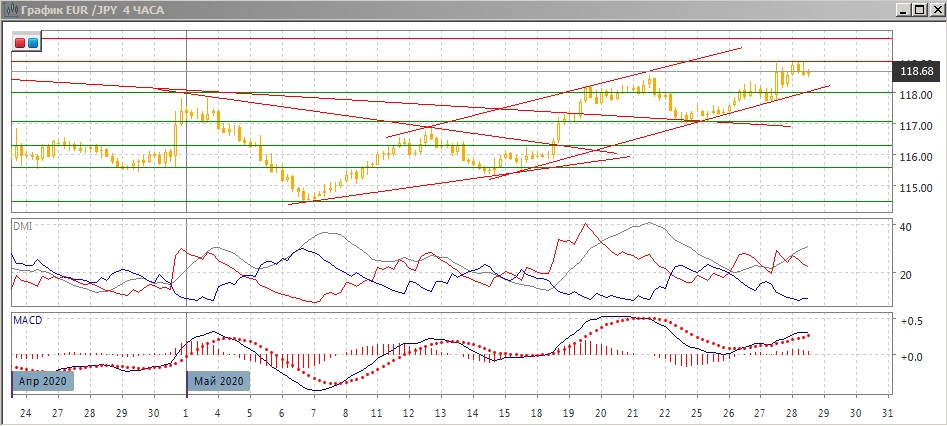Click the 118.68 current price label

[917, 71]
